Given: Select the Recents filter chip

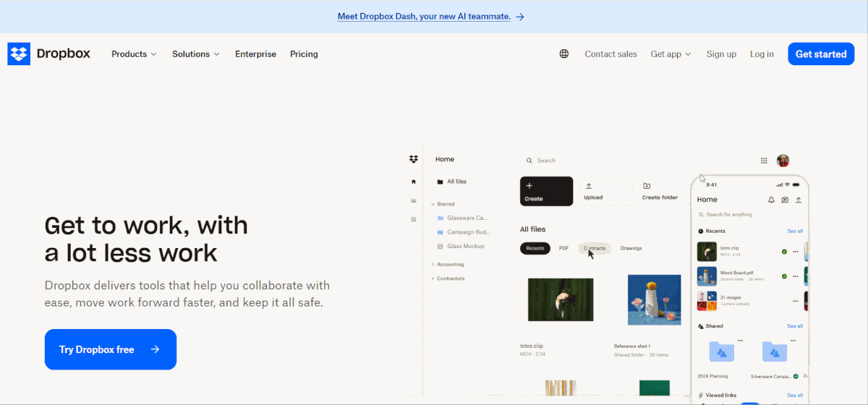Looking at the screenshot, I should 535,248.
